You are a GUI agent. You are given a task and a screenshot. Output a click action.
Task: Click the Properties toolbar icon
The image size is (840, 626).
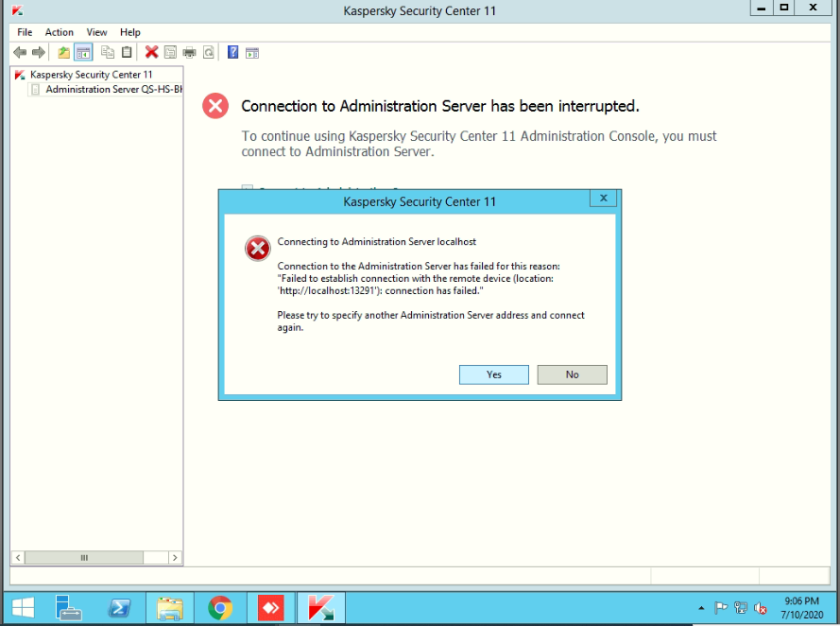click(x=170, y=53)
